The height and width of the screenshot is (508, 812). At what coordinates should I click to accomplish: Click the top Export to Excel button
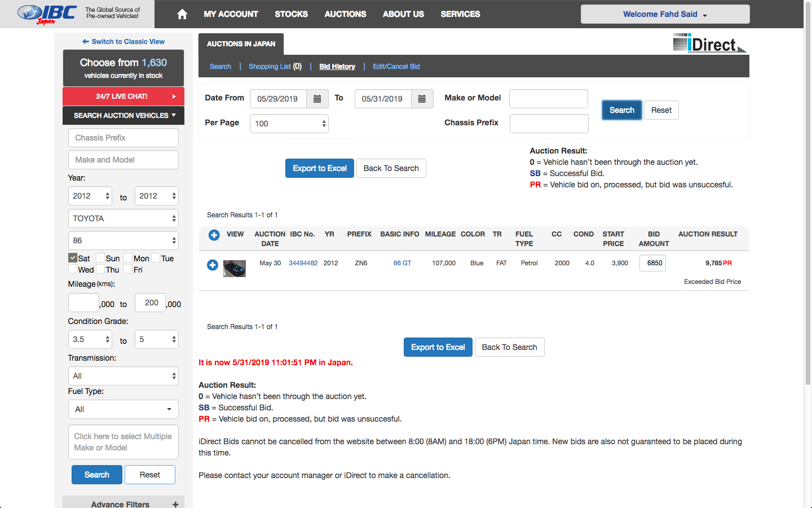pos(320,168)
